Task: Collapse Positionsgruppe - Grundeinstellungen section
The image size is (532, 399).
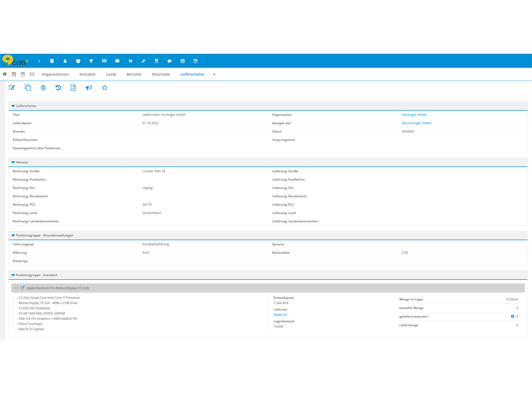Action: (x=13, y=235)
